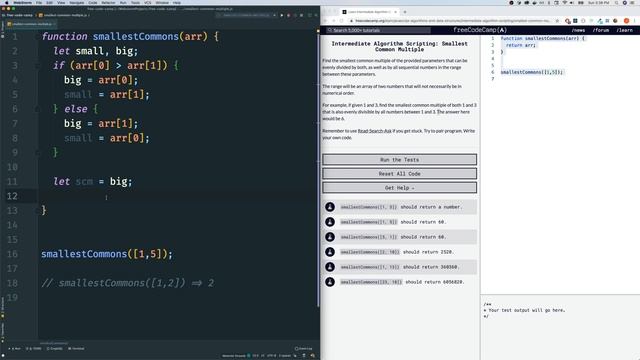Open the Run tool window tab at bottom
This screenshot has width=640, height=360.
click(x=15, y=349)
